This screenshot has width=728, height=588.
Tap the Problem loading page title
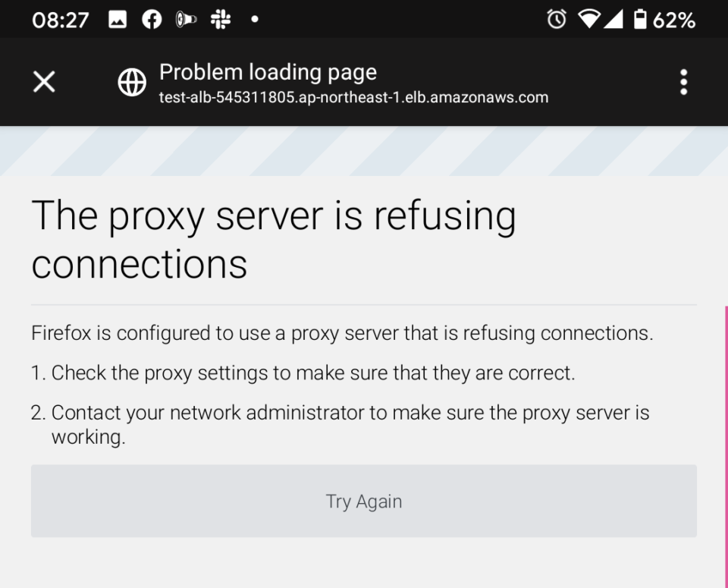pyautogui.click(x=268, y=72)
